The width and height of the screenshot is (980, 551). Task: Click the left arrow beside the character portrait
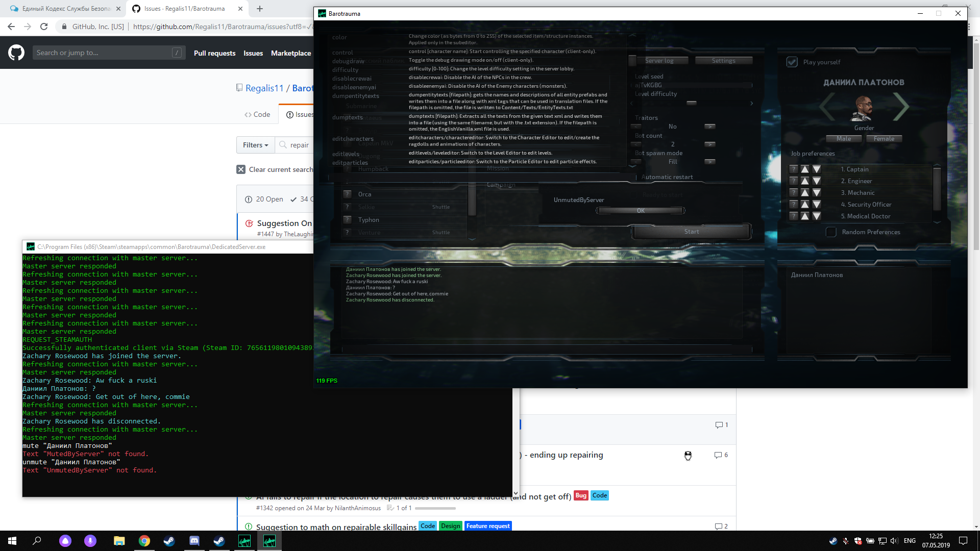(x=826, y=107)
